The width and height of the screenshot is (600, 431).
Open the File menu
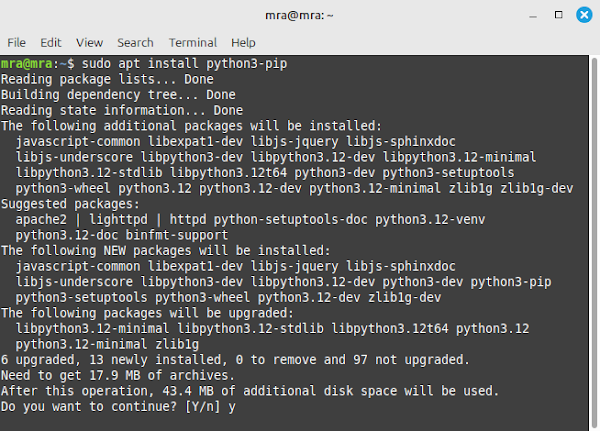16,42
